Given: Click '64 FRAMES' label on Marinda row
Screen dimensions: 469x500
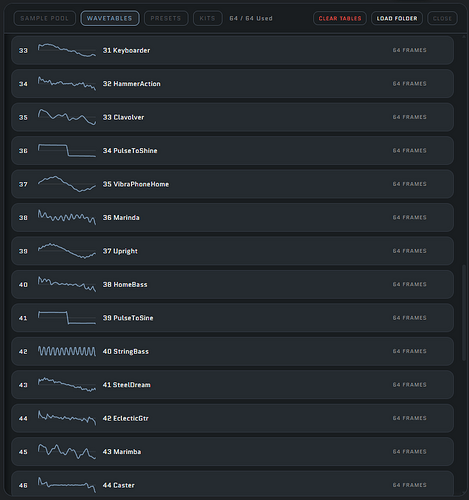Looking at the screenshot, I should (x=409, y=217).
